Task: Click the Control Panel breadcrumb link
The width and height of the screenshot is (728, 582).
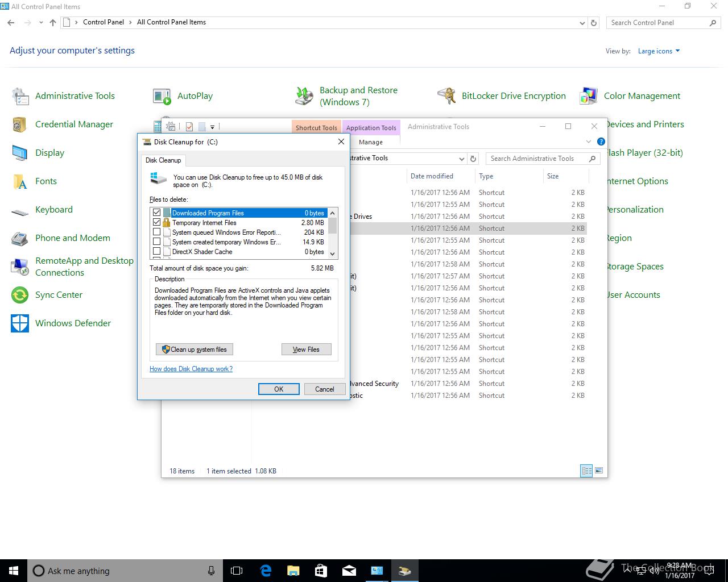Action: pyautogui.click(x=104, y=22)
